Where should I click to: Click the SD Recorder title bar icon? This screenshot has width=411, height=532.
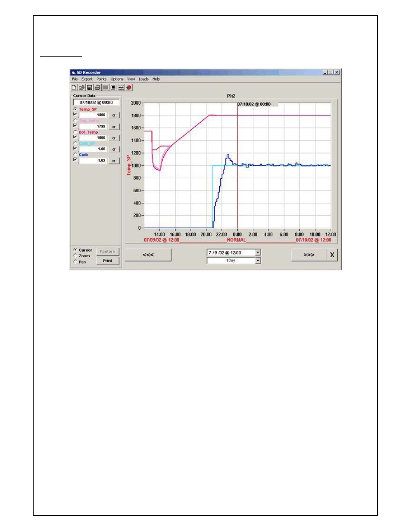[74, 72]
